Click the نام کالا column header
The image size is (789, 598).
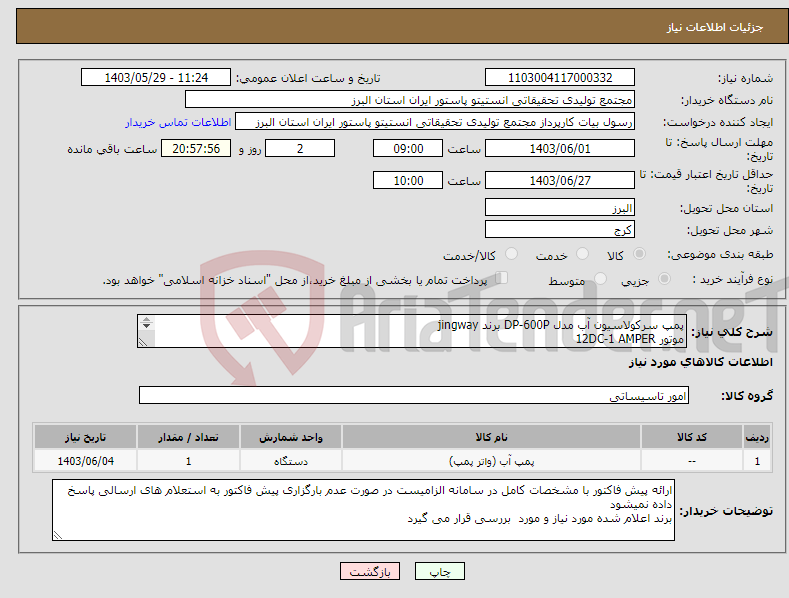(491, 437)
